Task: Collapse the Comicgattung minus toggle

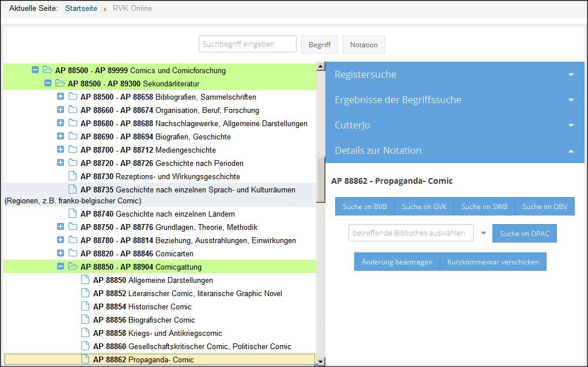Action: coord(60,266)
